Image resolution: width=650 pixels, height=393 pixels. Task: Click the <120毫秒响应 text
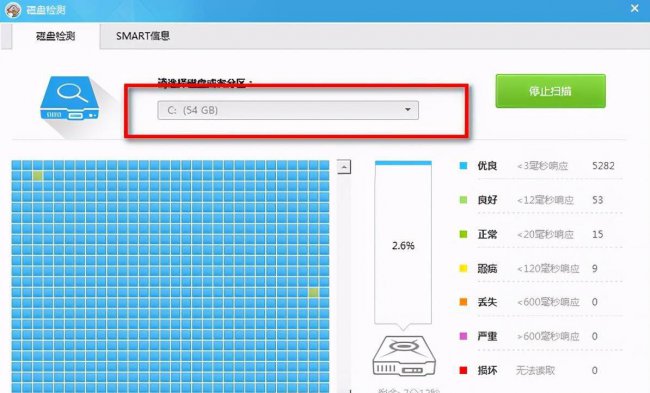coord(548,268)
